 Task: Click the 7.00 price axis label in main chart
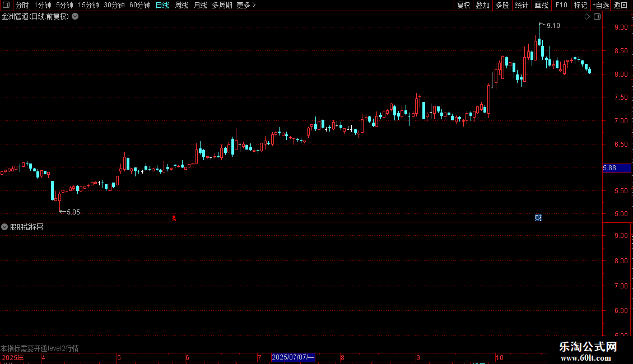[x=621, y=120]
